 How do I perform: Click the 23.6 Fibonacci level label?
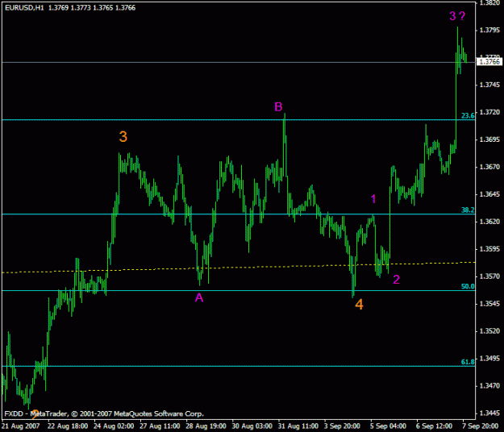pyautogui.click(x=468, y=115)
